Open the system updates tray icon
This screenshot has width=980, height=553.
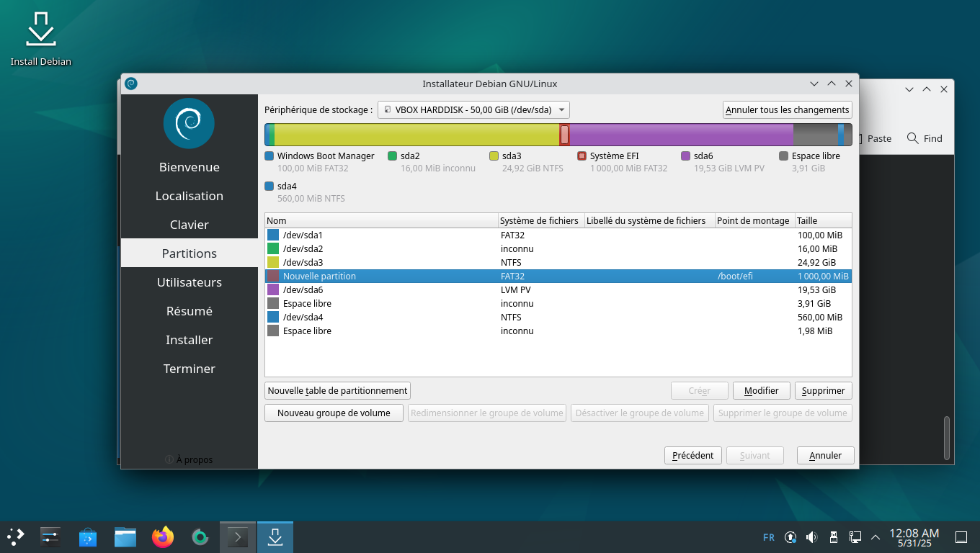790,537
